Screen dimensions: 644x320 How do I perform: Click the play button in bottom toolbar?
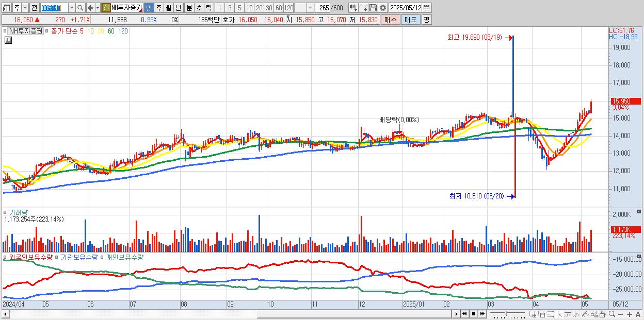pyautogui.click(x=456, y=314)
